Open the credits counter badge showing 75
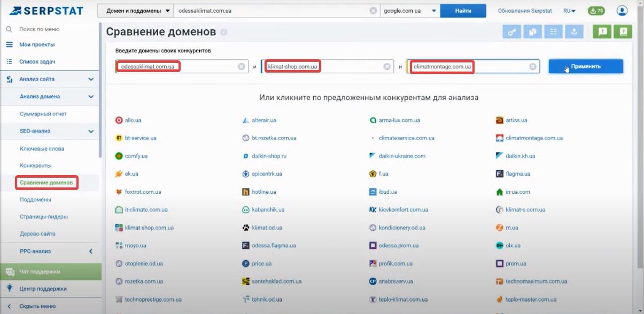 pyautogui.click(x=596, y=11)
